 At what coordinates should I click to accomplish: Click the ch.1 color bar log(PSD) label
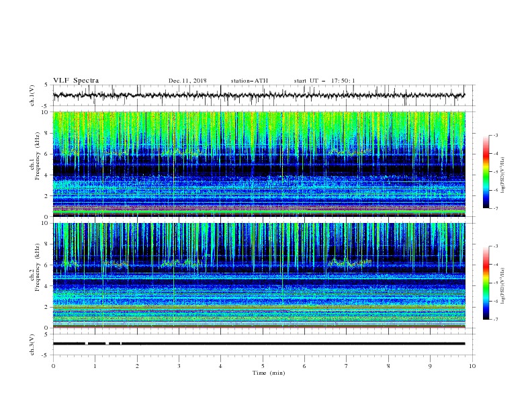pyautogui.click(x=503, y=175)
